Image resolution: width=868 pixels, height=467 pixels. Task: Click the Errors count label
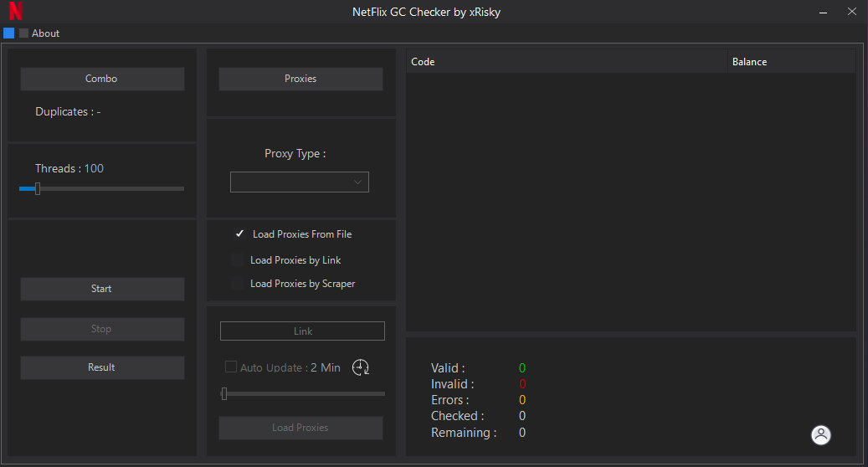[x=450, y=400]
